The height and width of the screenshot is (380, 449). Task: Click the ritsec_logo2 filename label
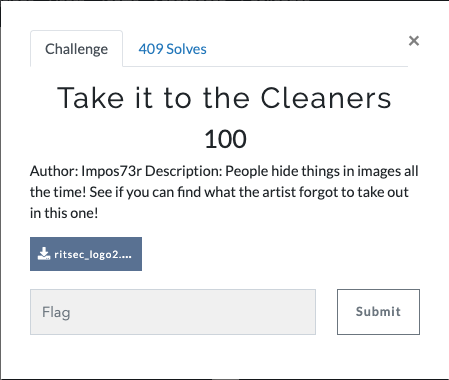(x=93, y=254)
